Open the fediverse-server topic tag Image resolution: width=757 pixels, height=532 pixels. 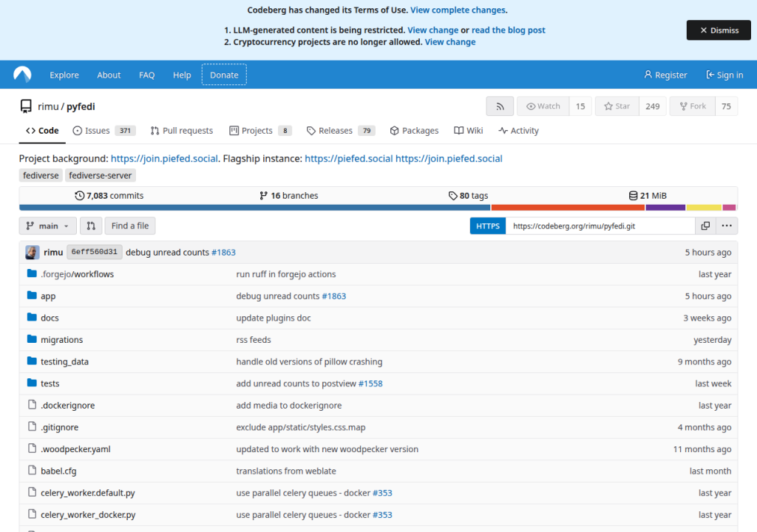100,175
